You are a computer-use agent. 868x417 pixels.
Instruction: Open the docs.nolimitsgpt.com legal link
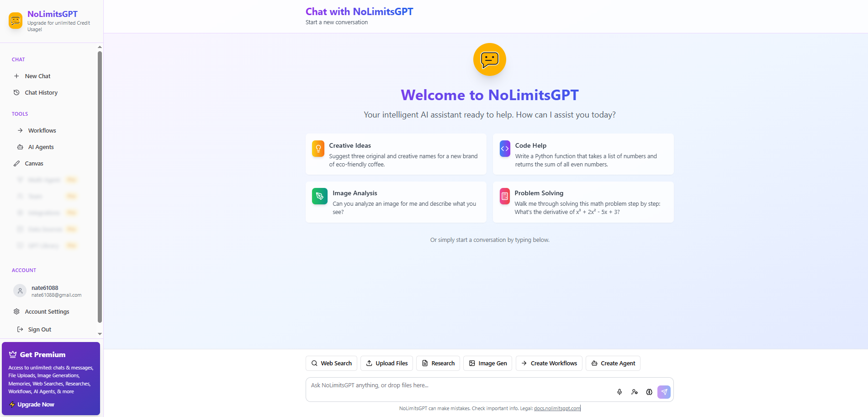(x=556, y=408)
